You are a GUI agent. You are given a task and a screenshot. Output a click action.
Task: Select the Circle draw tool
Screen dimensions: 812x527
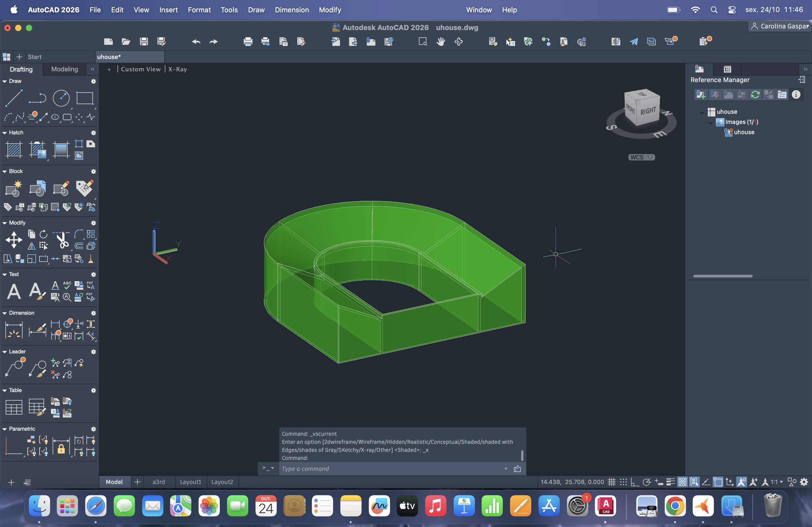pos(61,98)
